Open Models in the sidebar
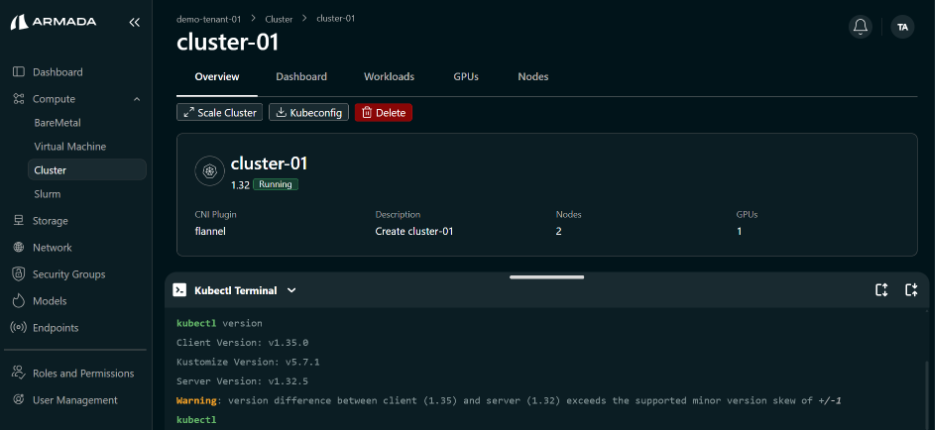Image resolution: width=936 pixels, height=430 pixels. tap(50, 300)
